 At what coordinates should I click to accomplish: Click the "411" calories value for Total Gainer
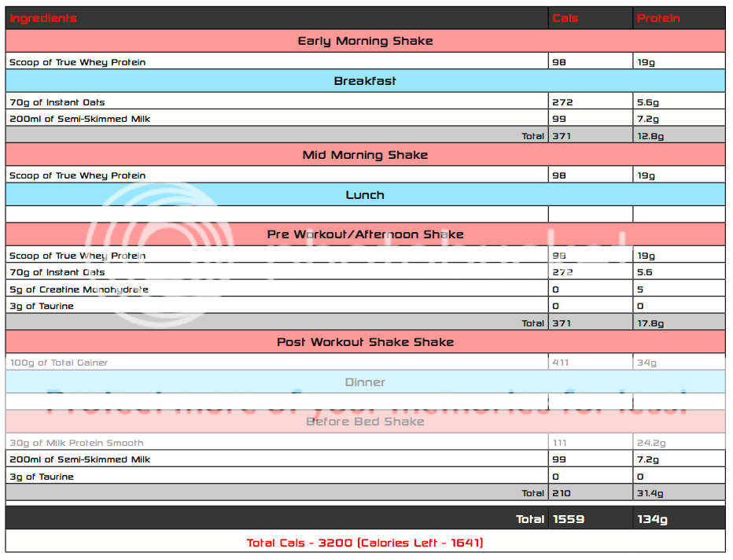(x=561, y=363)
